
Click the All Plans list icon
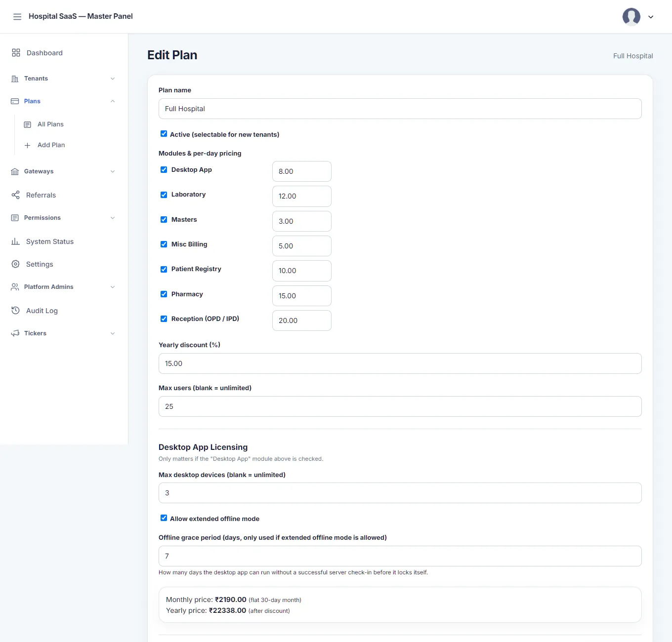point(28,124)
